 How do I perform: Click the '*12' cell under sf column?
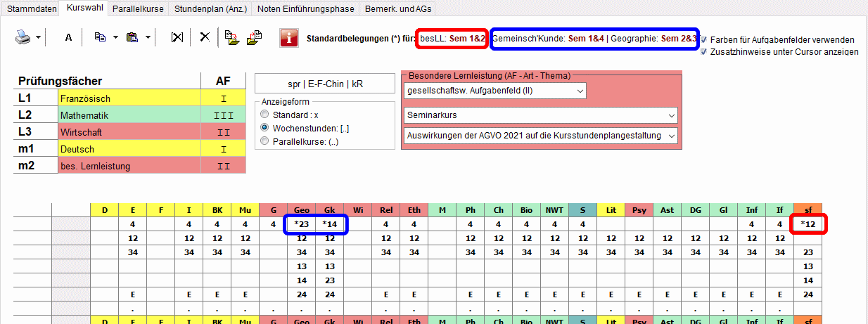coord(808,224)
